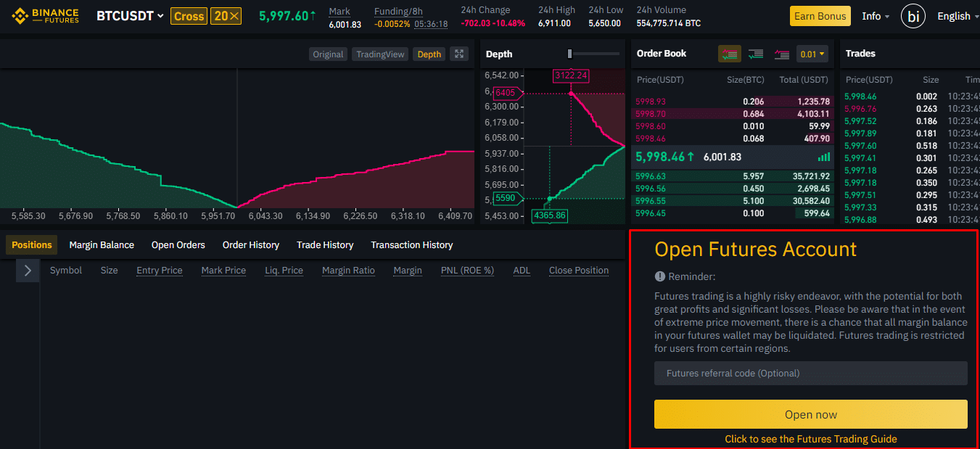The image size is (980, 449).
Task: Show both bids and asks in order book
Action: [x=730, y=54]
